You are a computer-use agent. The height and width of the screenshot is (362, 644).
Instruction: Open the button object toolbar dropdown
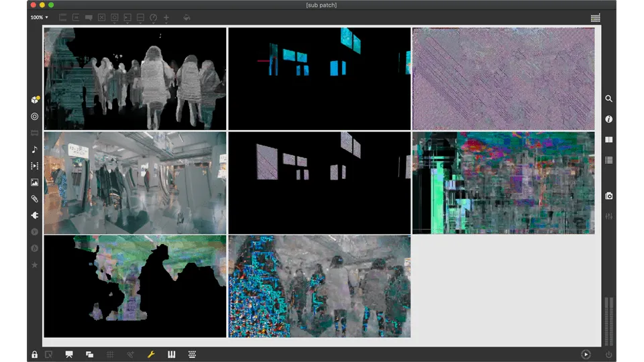coord(115,17)
